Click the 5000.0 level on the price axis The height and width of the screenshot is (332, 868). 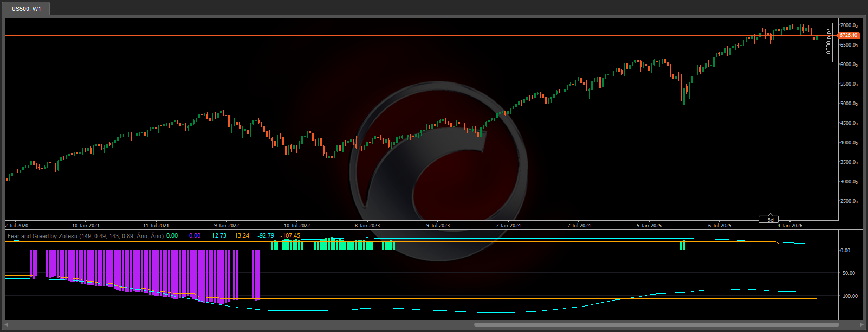click(848, 104)
